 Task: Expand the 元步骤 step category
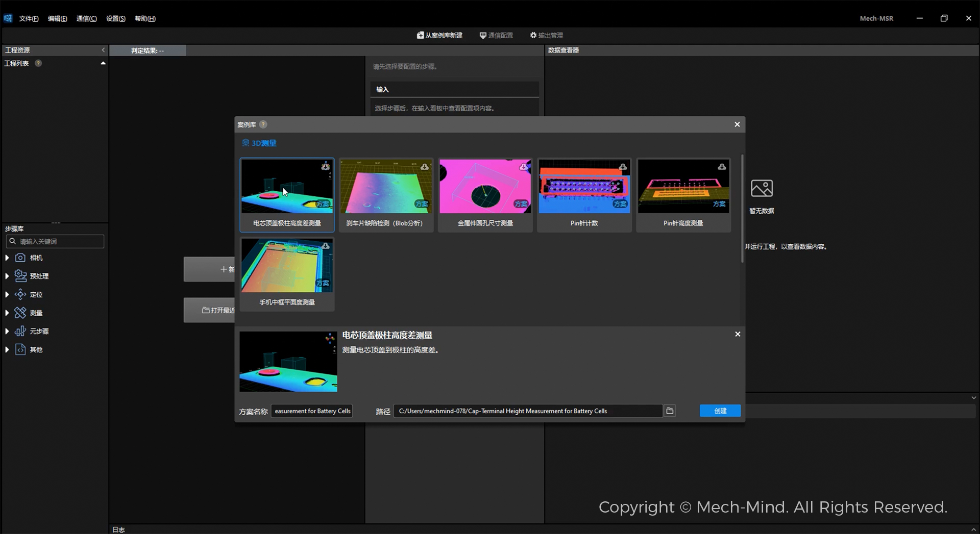[x=7, y=331]
